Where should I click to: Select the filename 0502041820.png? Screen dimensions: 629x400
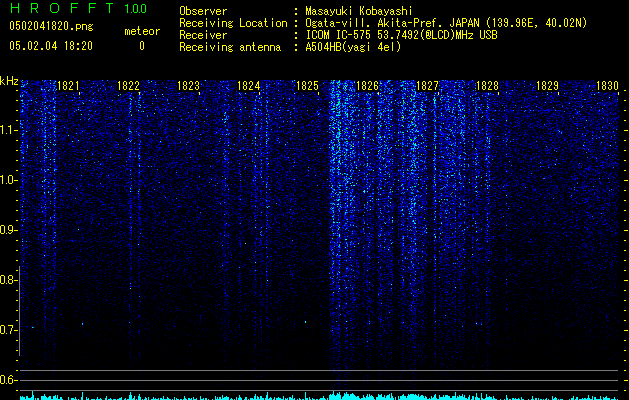[x=51, y=26]
